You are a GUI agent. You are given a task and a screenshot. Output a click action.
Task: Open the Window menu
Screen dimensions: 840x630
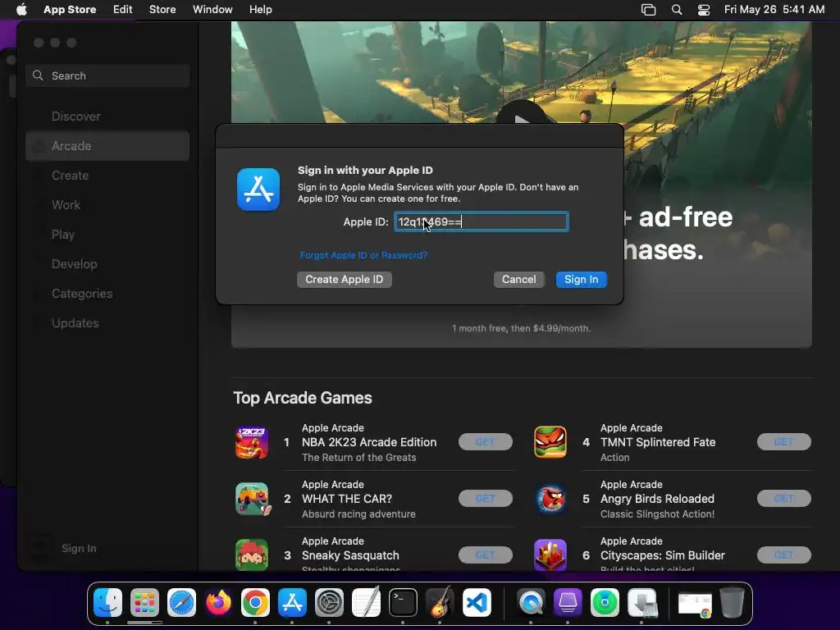click(x=212, y=10)
